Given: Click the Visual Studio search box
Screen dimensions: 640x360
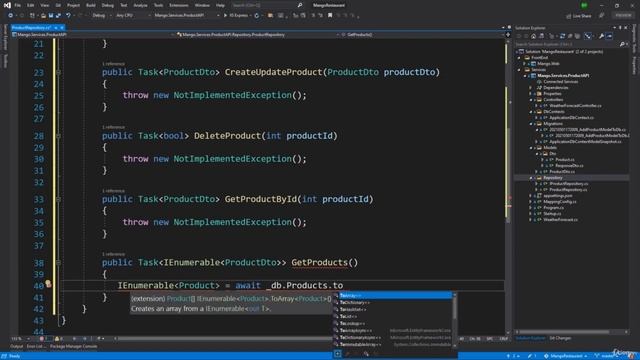Looking at the screenshot, I should pos(267,5).
